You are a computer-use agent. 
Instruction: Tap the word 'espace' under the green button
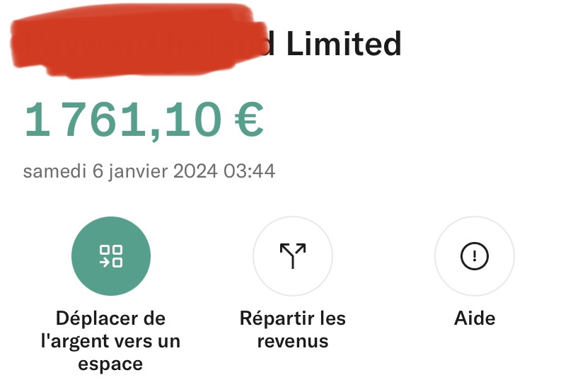(110, 364)
